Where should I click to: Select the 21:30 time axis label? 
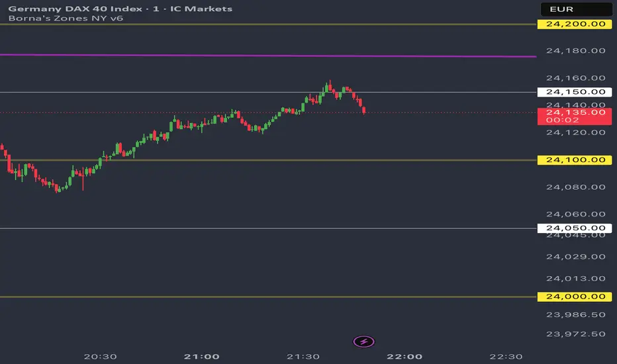pyautogui.click(x=303, y=356)
